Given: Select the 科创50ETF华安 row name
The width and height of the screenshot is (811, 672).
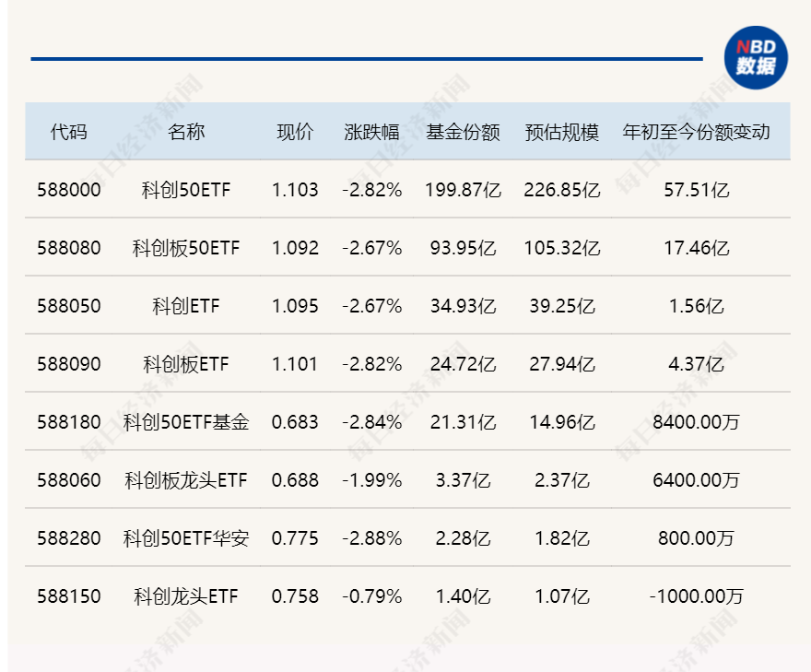Looking at the screenshot, I should 186,538.
